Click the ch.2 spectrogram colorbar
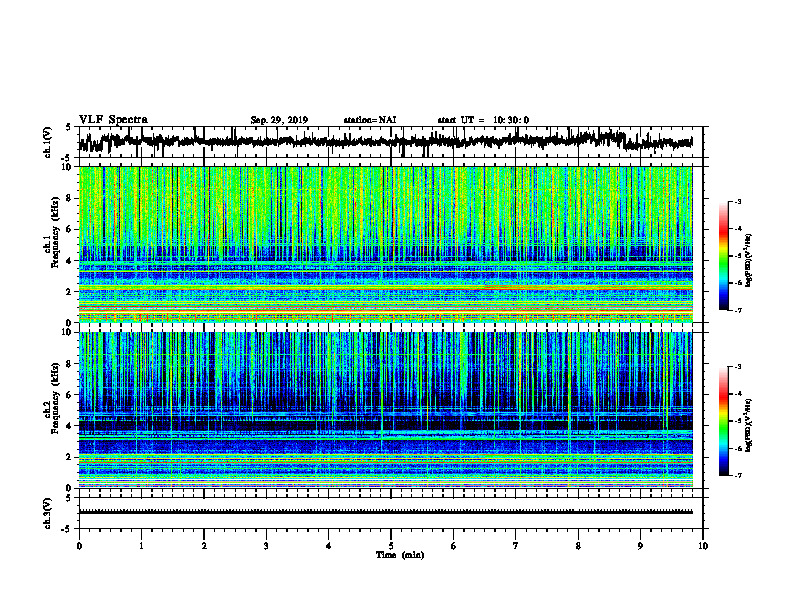The height and width of the screenshot is (612, 792). (x=723, y=421)
